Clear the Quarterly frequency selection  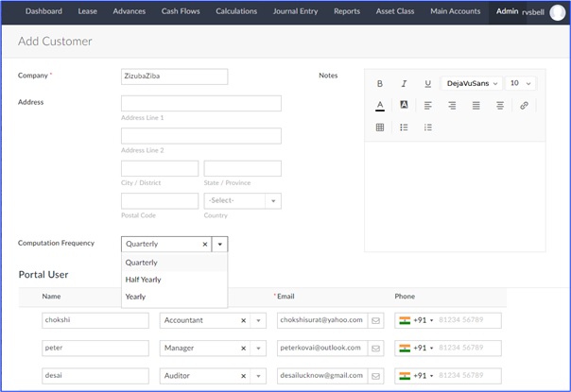click(x=204, y=244)
